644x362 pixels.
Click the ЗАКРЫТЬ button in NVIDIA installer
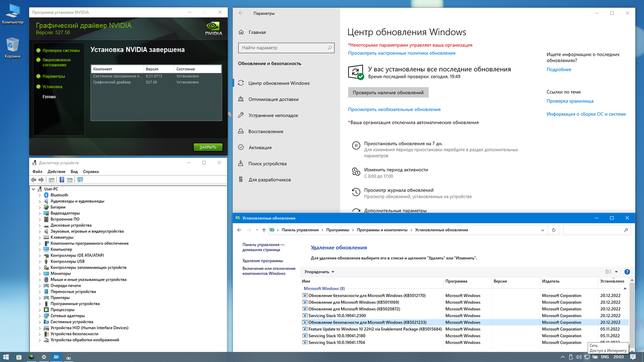click(208, 147)
